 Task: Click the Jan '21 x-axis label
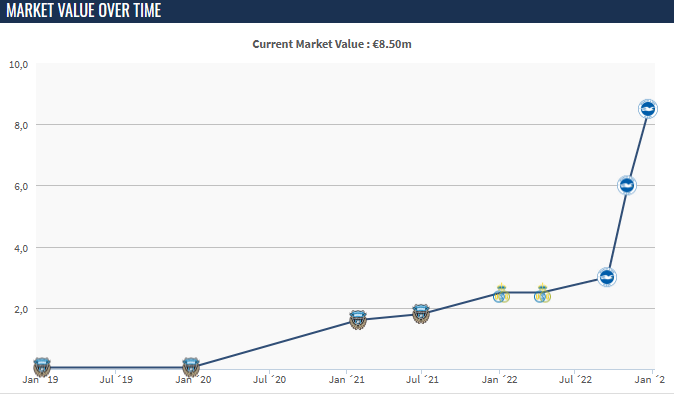346,380
